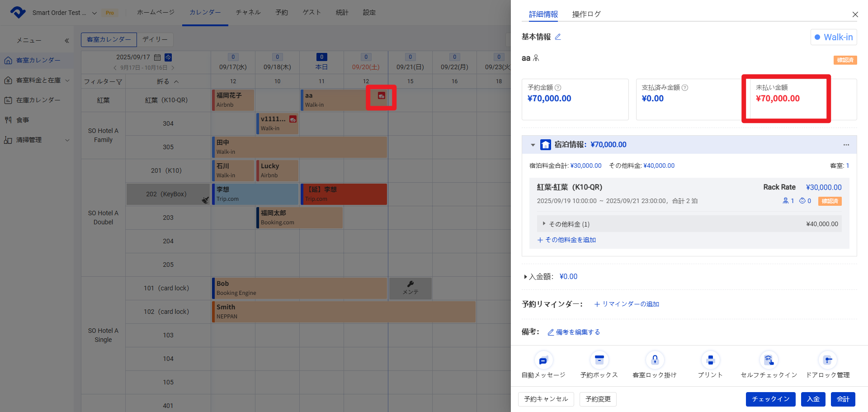Click the チェックイン button
Viewport: 868px width, 412px height.
coord(770,399)
